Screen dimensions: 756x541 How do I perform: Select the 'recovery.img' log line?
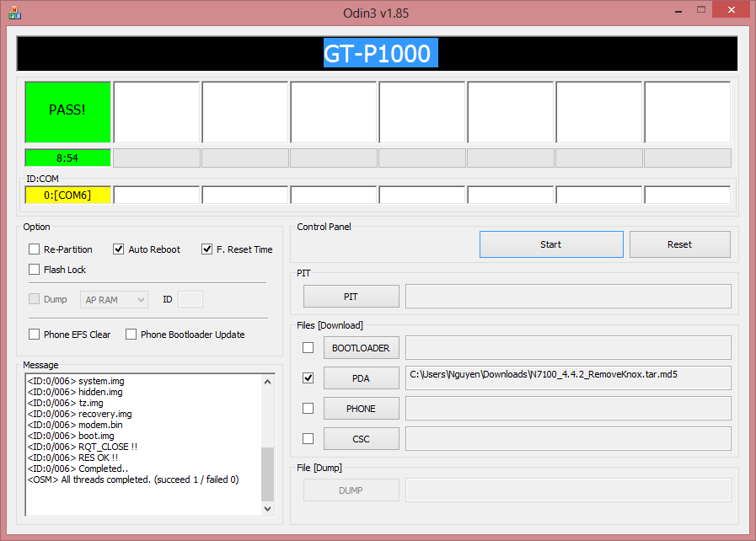pyautogui.click(x=79, y=414)
